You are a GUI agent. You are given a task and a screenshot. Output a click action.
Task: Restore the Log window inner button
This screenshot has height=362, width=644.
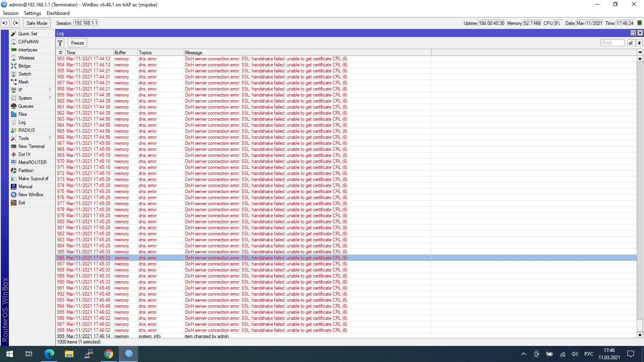point(633,33)
